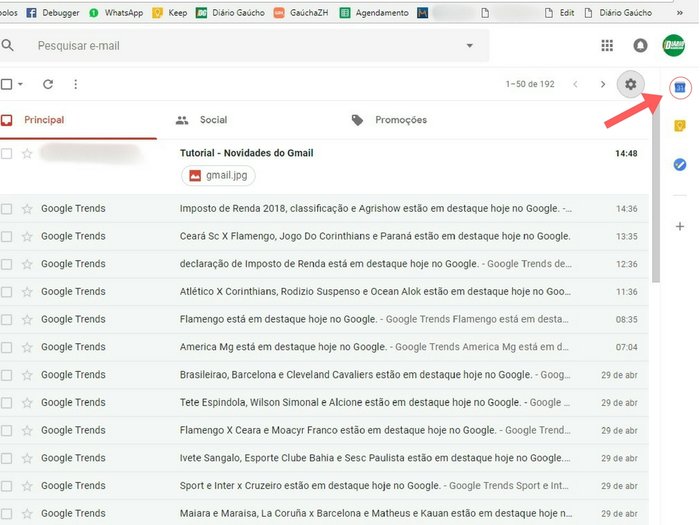Star the Tete Espindola email

27,403
